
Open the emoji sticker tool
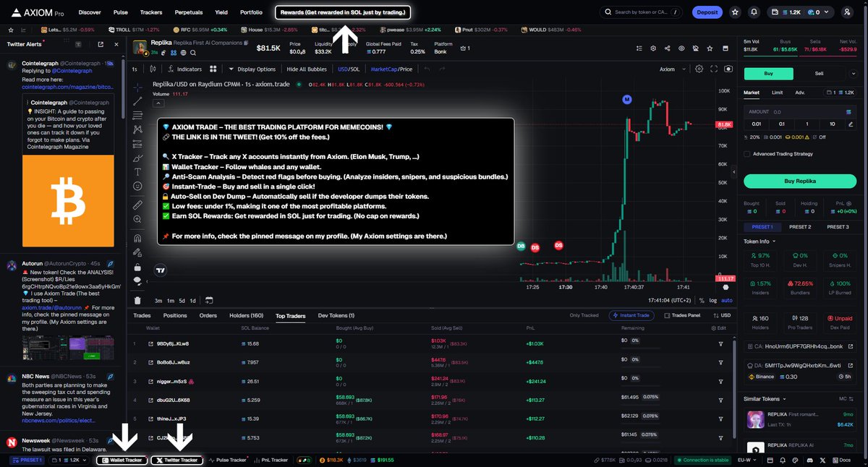[x=137, y=187]
